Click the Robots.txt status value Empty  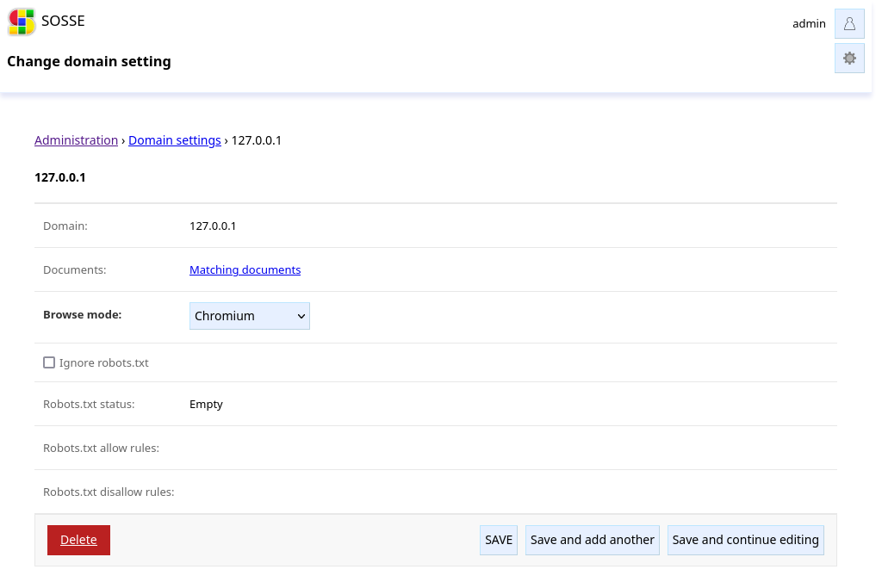pos(206,404)
